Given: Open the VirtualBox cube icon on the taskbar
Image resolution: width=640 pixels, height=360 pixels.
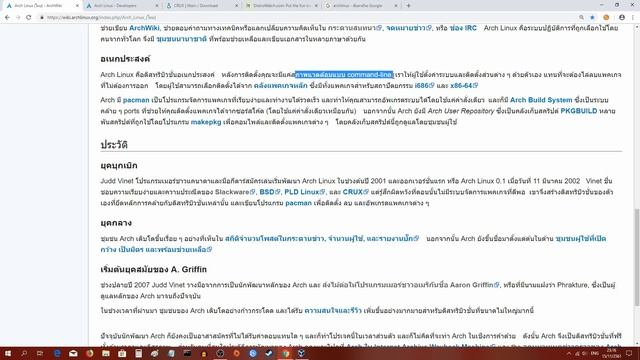Looking at the screenshot, I should (x=302, y=353).
